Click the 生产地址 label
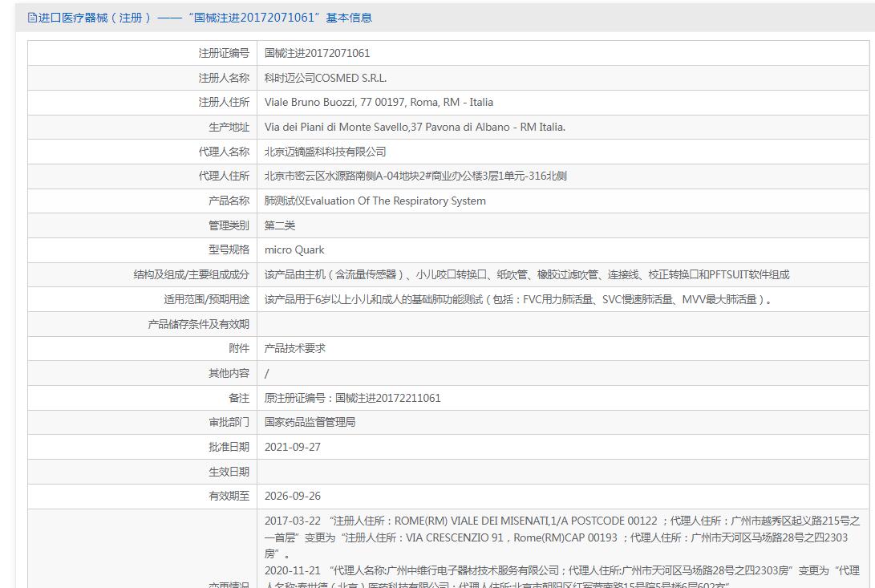Screen dimensions: 875x588 tap(229, 127)
